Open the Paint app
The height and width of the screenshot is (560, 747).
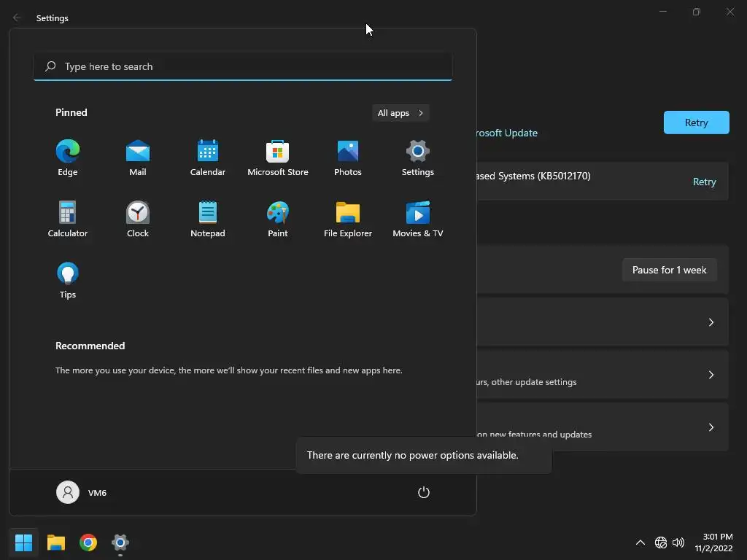pos(278,219)
